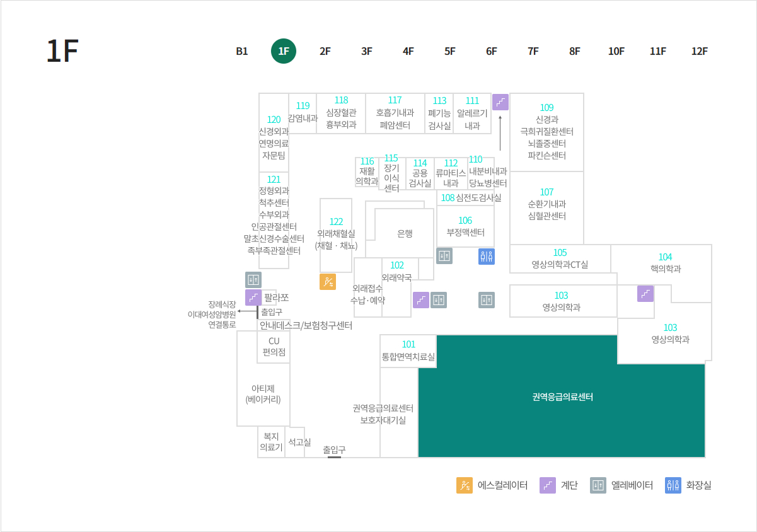Switch to the B1 floor tab
This screenshot has height=532, width=757.
click(242, 52)
